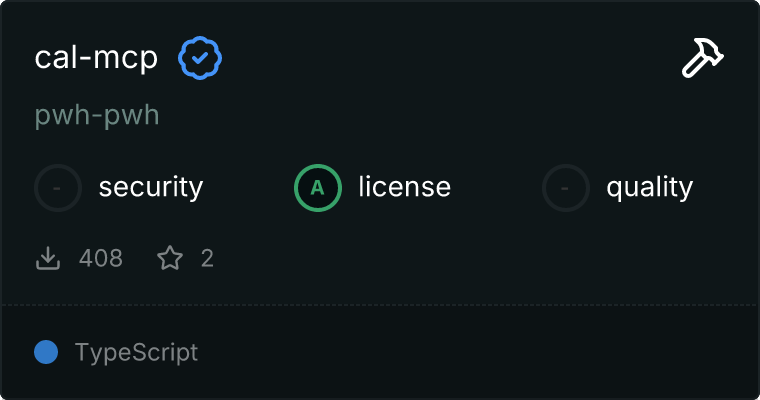Select the quality label text
The height and width of the screenshot is (400, 760).
pyautogui.click(x=649, y=187)
